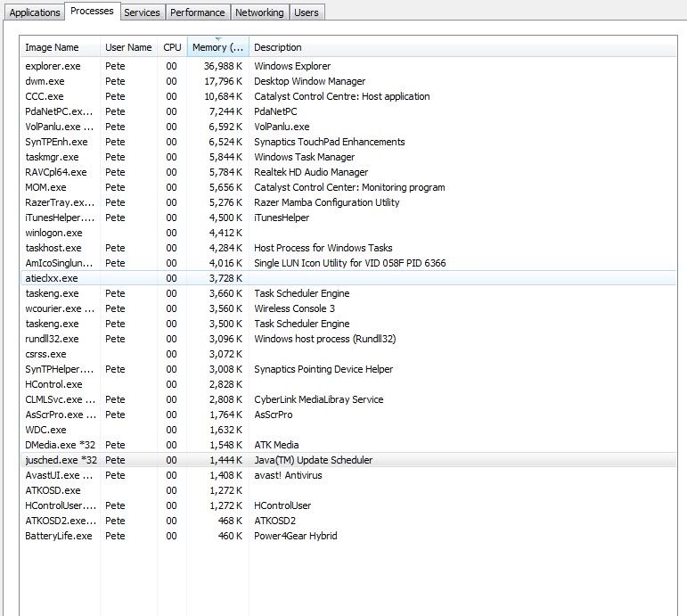Select atieclxx.exe process
This screenshot has height=616, width=687.
348,278
